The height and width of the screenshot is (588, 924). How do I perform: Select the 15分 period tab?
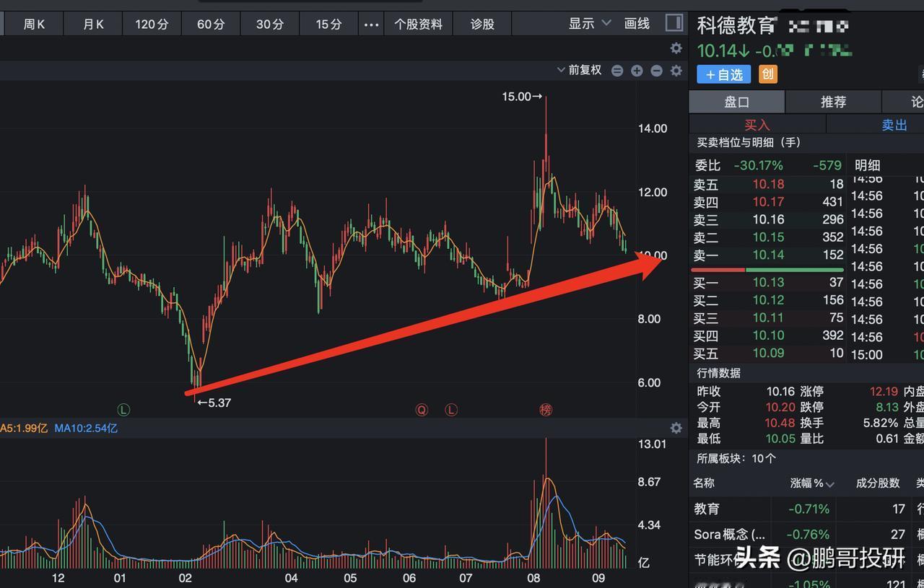pyautogui.click(x=328, y=25)
